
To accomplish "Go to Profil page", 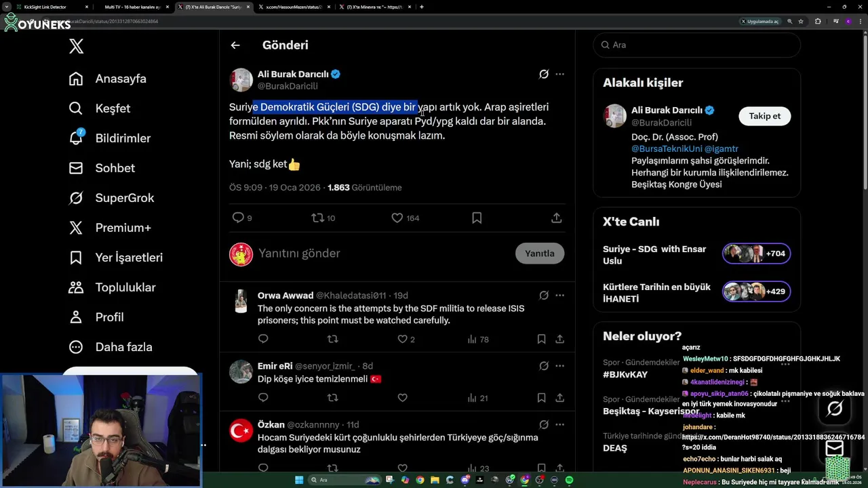I will (96, 317).
